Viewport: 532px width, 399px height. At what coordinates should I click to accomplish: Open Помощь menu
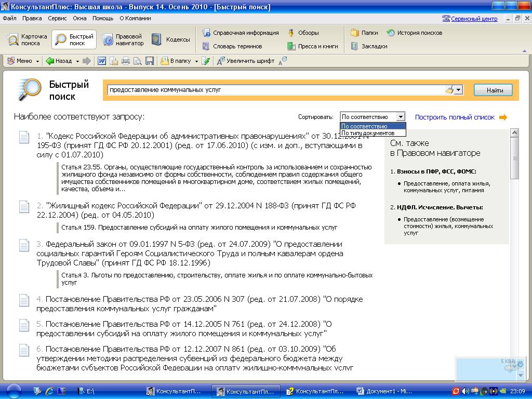point(103,18)
